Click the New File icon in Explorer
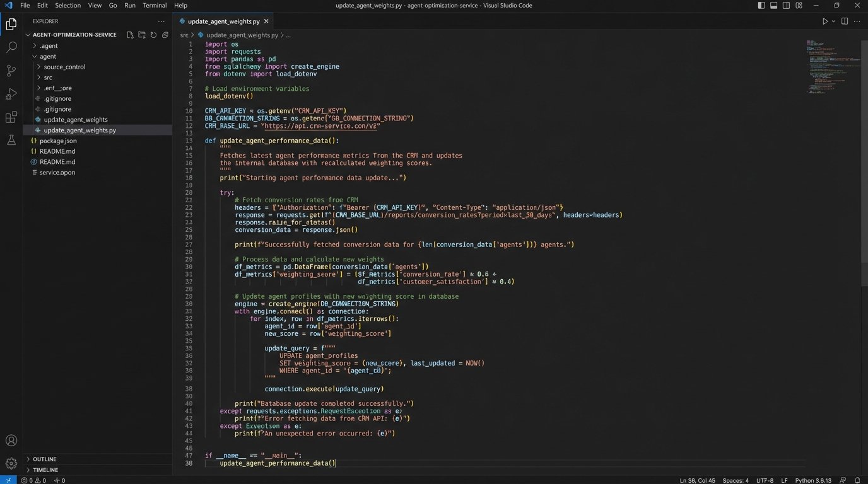868x484 pixels. (130, 35)
